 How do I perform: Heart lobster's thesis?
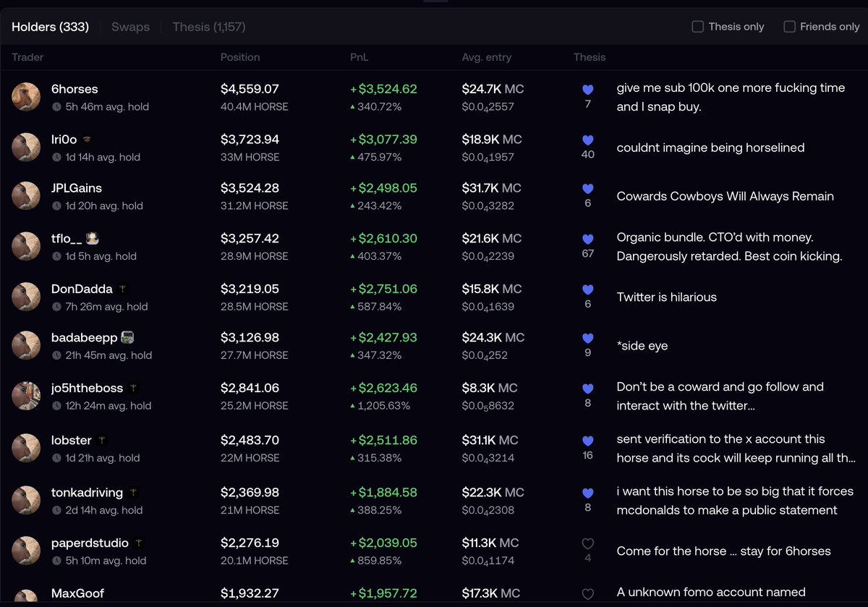tap(587, 441)
